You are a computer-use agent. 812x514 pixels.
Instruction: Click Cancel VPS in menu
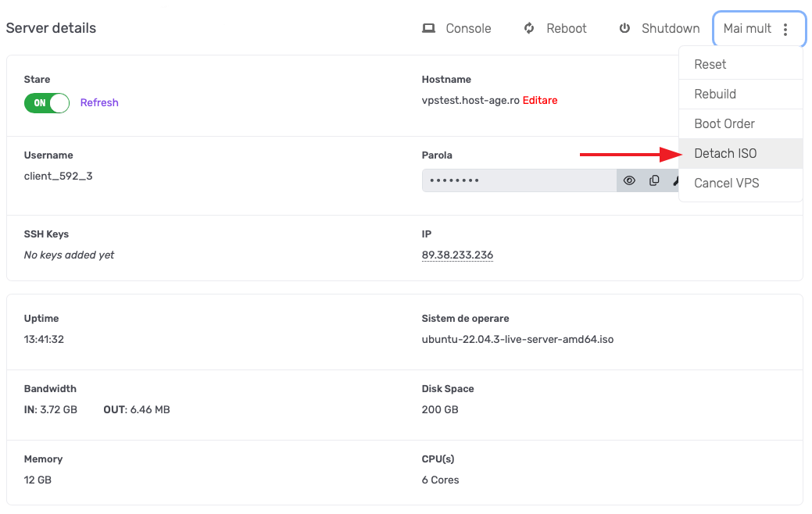click(x=727, y=183)
